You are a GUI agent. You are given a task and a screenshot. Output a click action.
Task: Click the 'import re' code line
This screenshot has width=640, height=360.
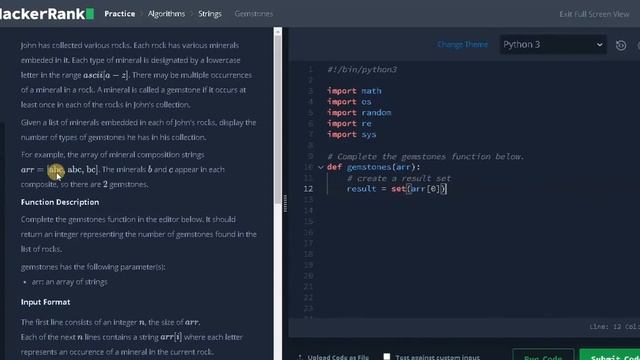[349, 123]
